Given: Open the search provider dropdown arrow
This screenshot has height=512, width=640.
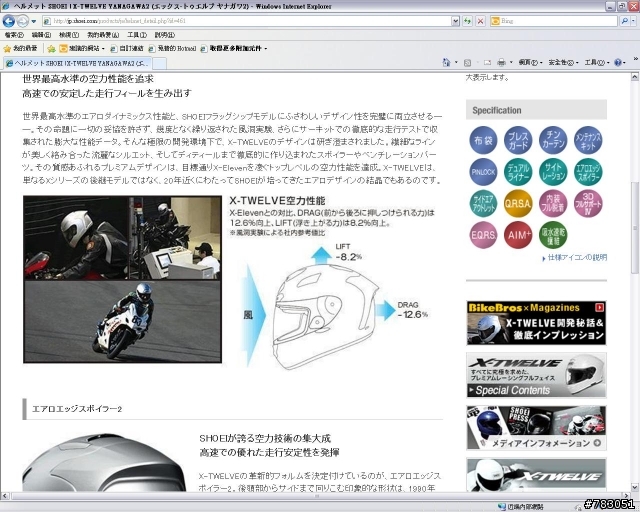Looking at the screenshot, I should coord(633,21).
